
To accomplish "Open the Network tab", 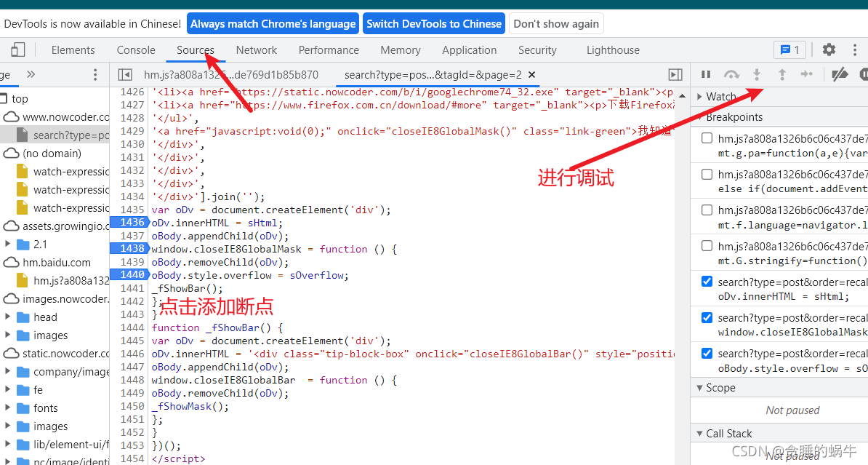I will (x=257, y=50).
